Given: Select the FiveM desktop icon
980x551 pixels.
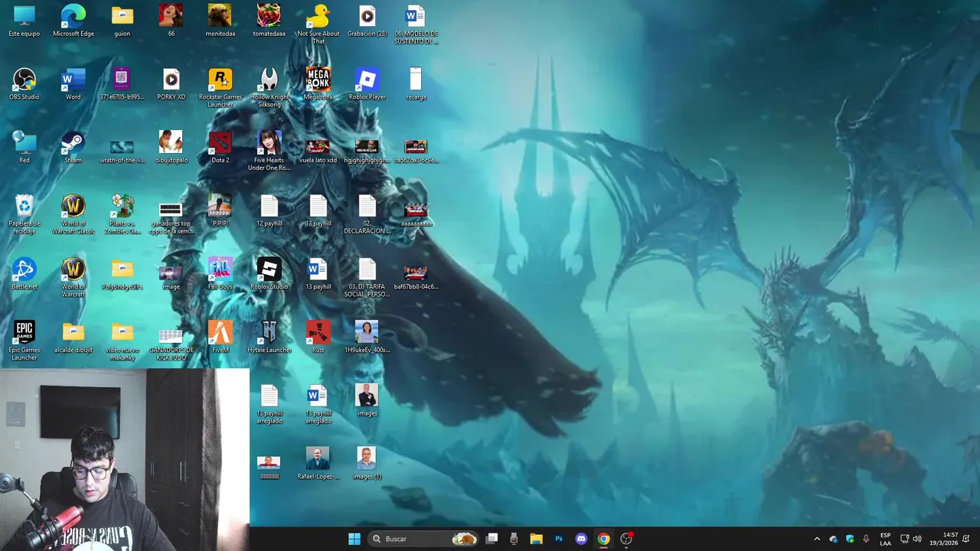Looking at the screenshot, I should (220, 337).
